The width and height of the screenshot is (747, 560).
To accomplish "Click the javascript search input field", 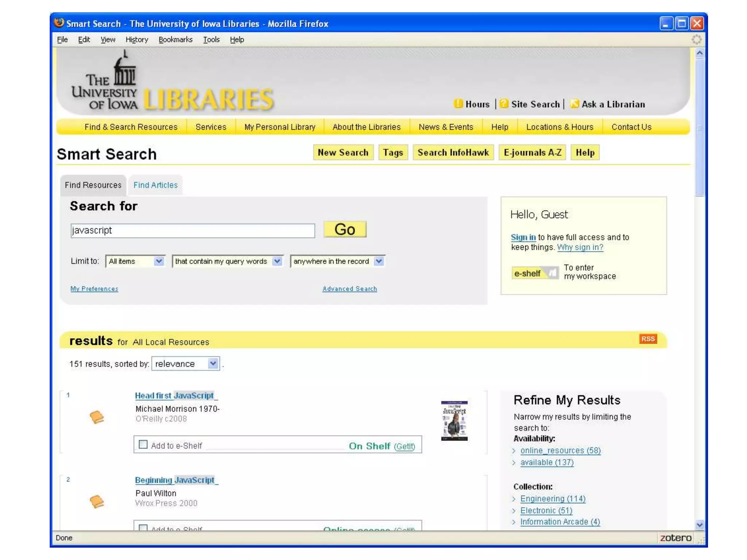I will [x=193, y=231].
